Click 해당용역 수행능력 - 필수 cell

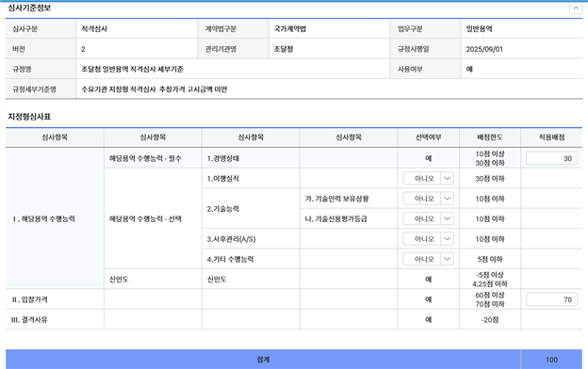153,158
